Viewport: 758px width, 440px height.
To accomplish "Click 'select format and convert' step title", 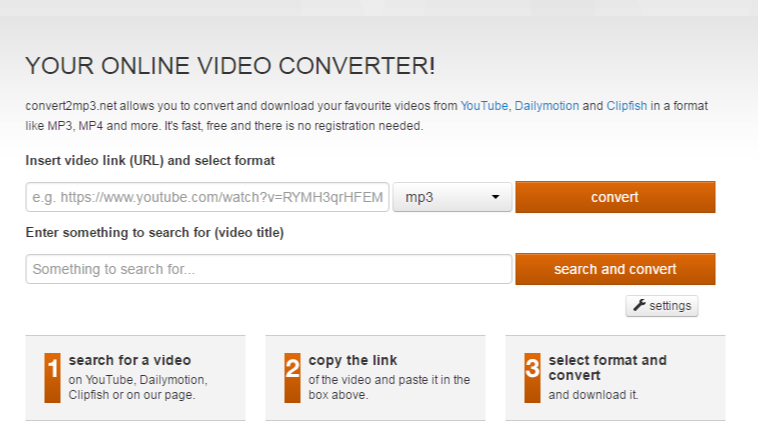I will (x=607, y=367).
